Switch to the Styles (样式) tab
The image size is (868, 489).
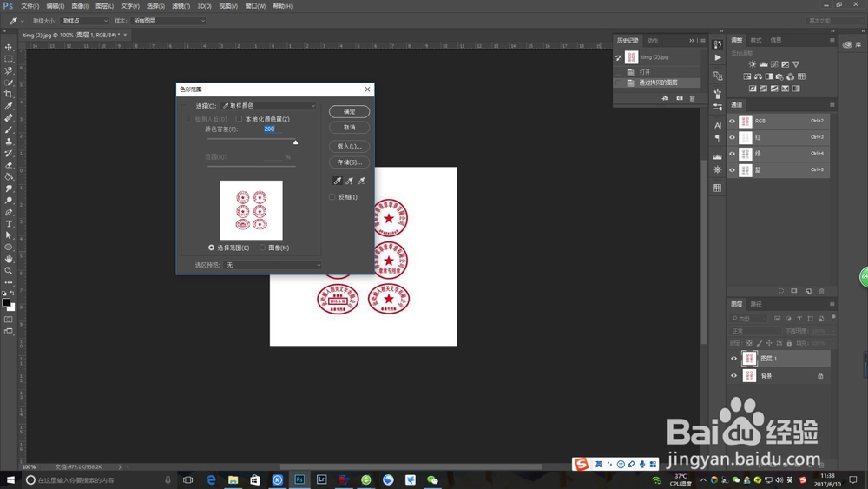(x=756, y=40)
